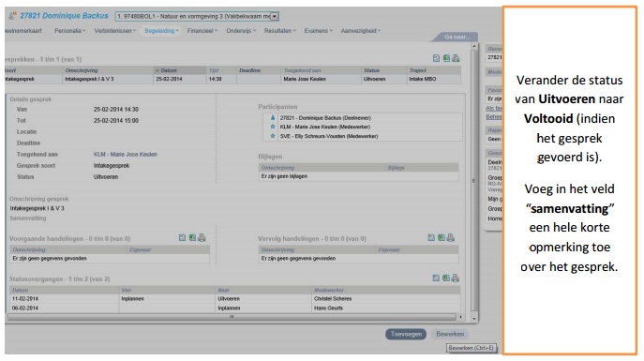The width and height of the screenshot is (644, 361).
Task: Expand the Verbintenissen menu
Action: (114, 30)
